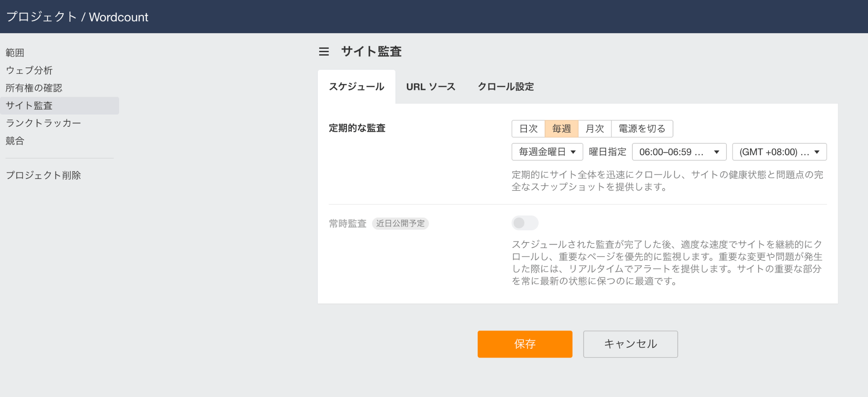Toggle the 常時監査 switch on

pos(525,223)
